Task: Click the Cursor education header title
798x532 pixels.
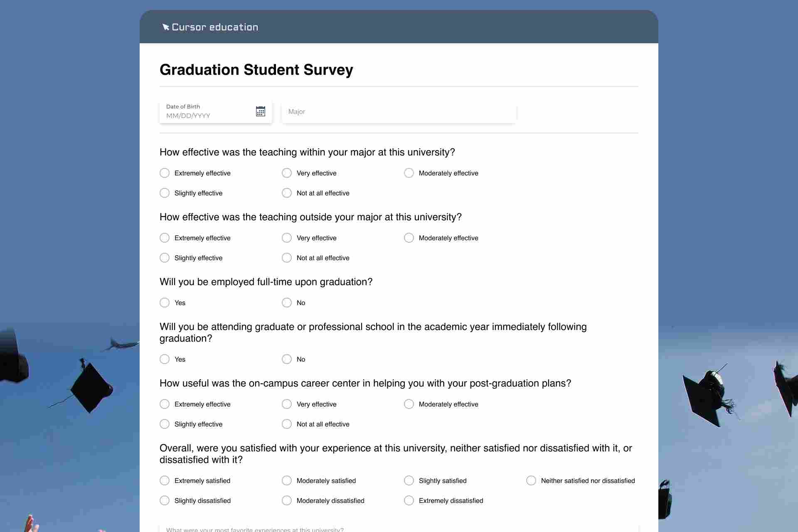Action: 215,27
